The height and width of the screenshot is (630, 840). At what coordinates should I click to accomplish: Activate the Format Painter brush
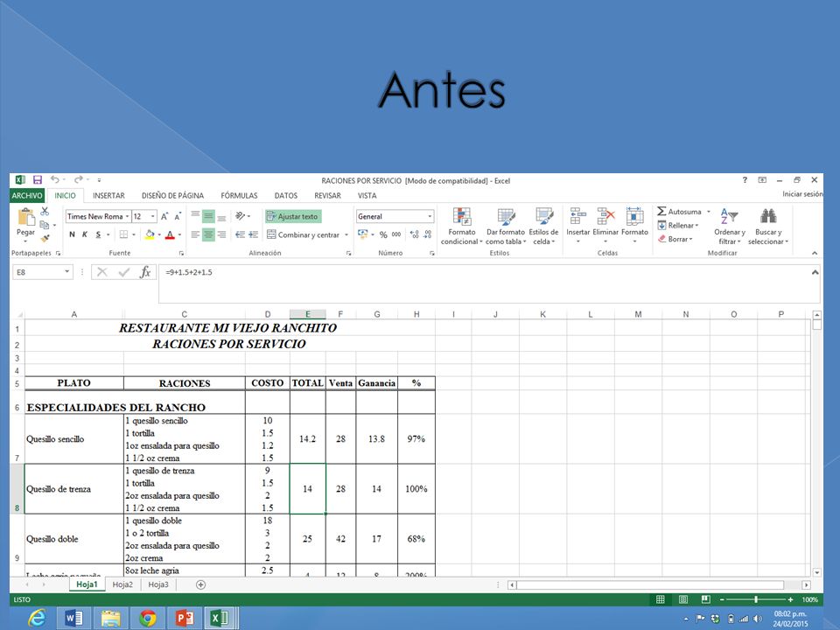pyautogui.click(x=45, y=237)
